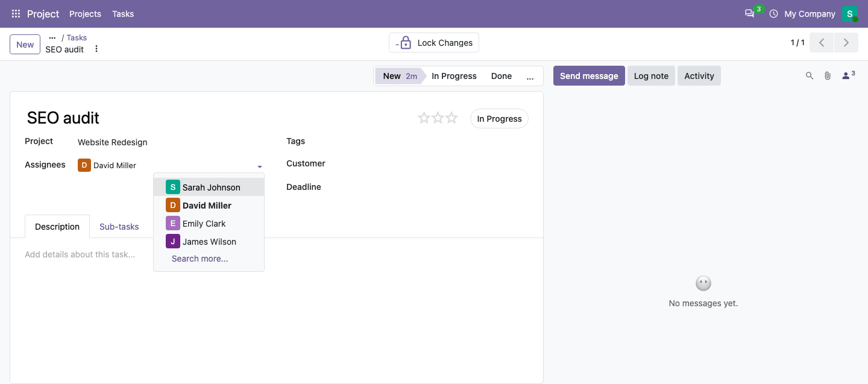Click the Customer field
The image size is (868, 384).
coord(434,164)
